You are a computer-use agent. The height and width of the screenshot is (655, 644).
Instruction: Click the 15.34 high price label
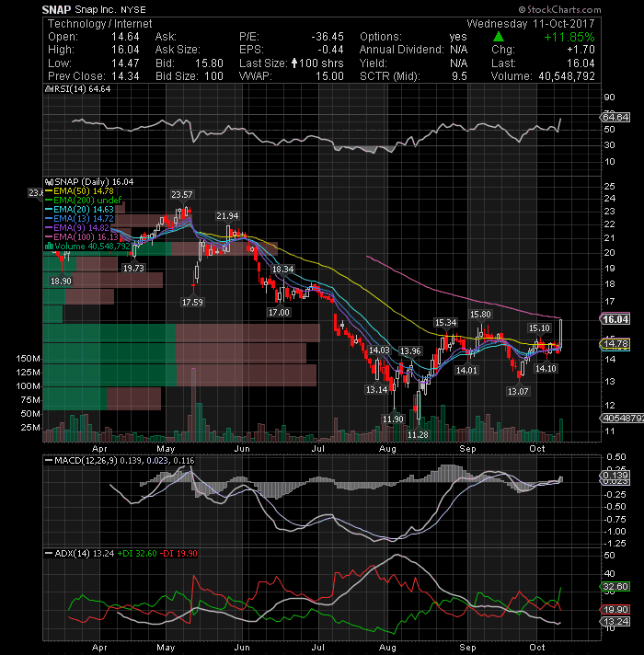(x=445, y=323)
